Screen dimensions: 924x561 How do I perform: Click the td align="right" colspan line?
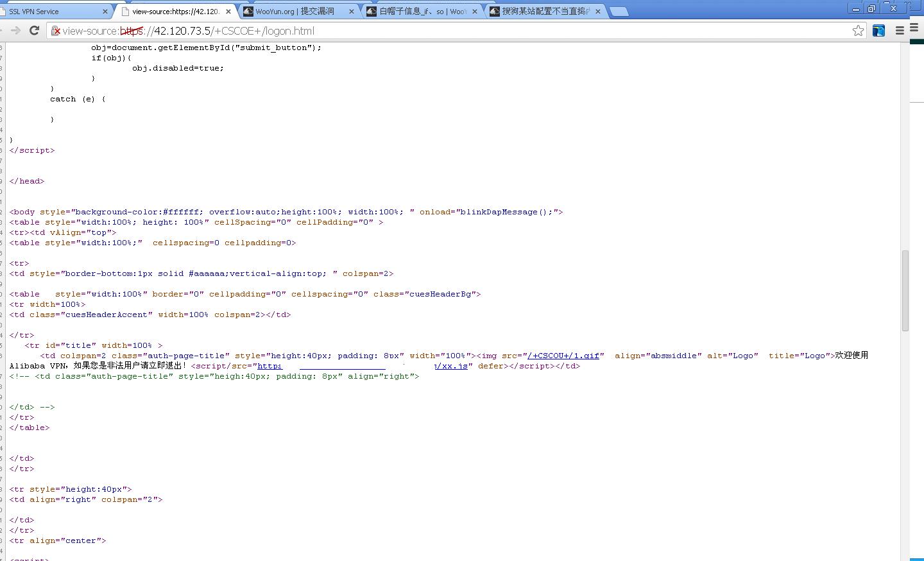point(86,499)
